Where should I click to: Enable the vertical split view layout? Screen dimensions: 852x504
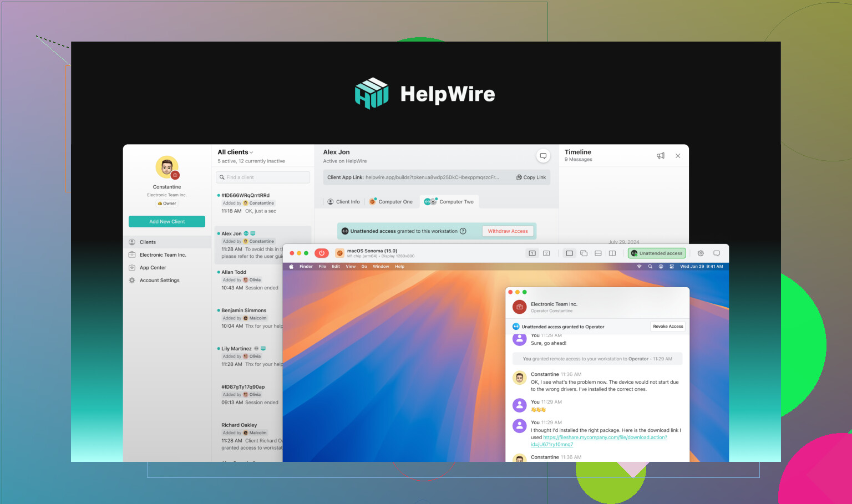(x=612, y=253)
